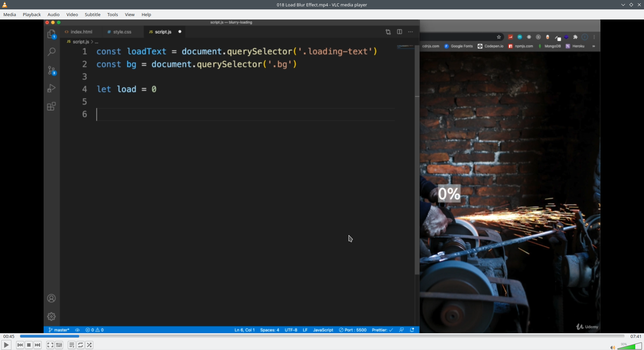Go to the previous media in VLC
Image resolution: width=644 pixels, height=350 pixels.
pos(20,345)
